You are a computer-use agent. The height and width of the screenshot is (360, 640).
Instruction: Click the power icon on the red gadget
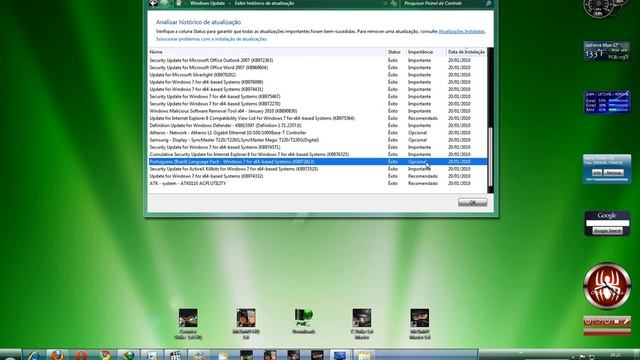(588, 321)
